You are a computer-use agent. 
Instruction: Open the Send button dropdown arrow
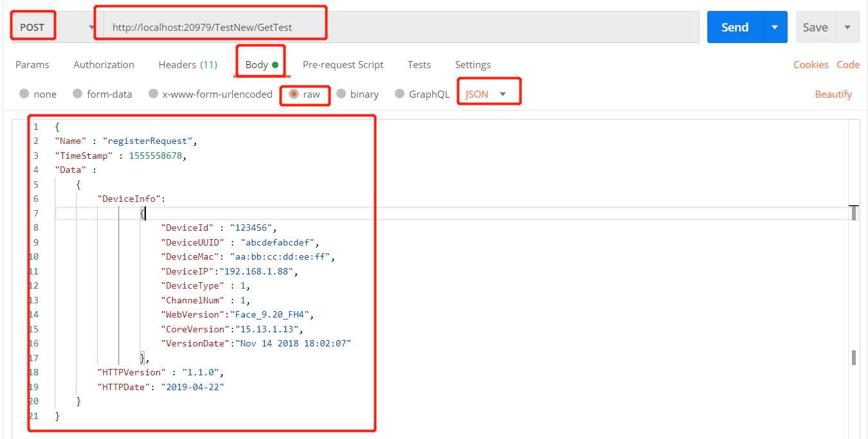tap(775, 27)
